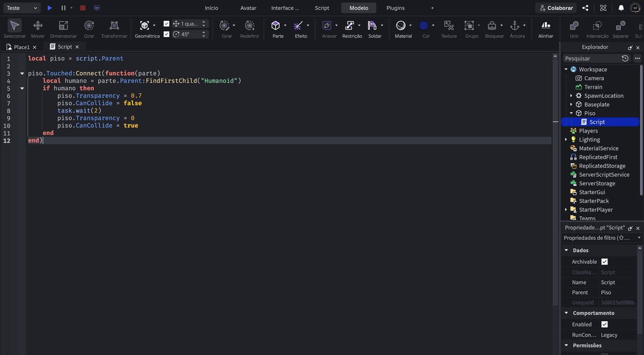Add a new ribbon tab with plus

coord(432,8)
